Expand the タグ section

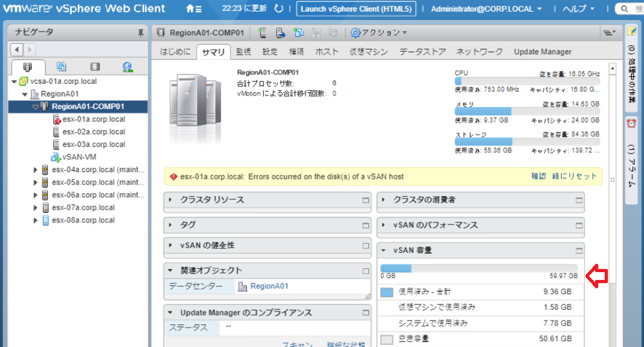170,225
